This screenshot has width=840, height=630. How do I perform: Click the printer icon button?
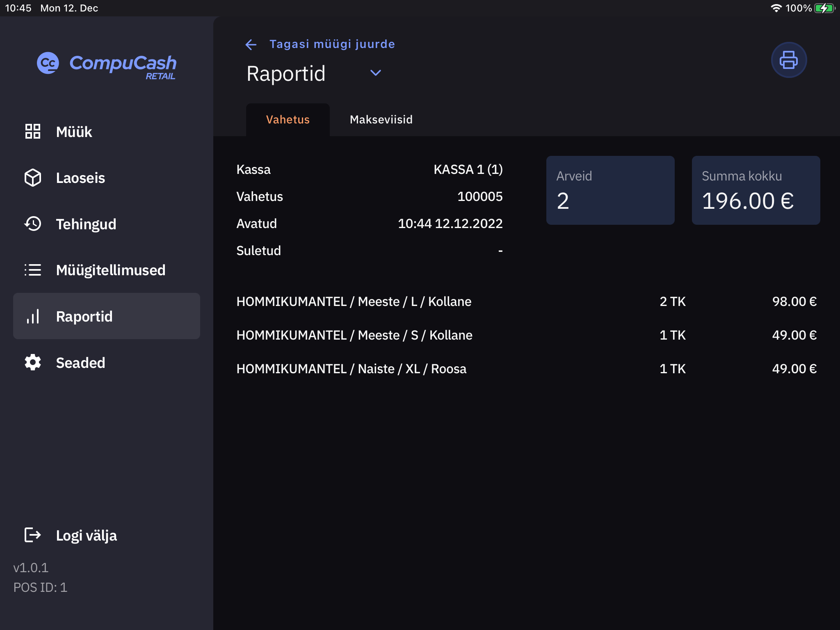pyautogui.click(x=788, y=60)
